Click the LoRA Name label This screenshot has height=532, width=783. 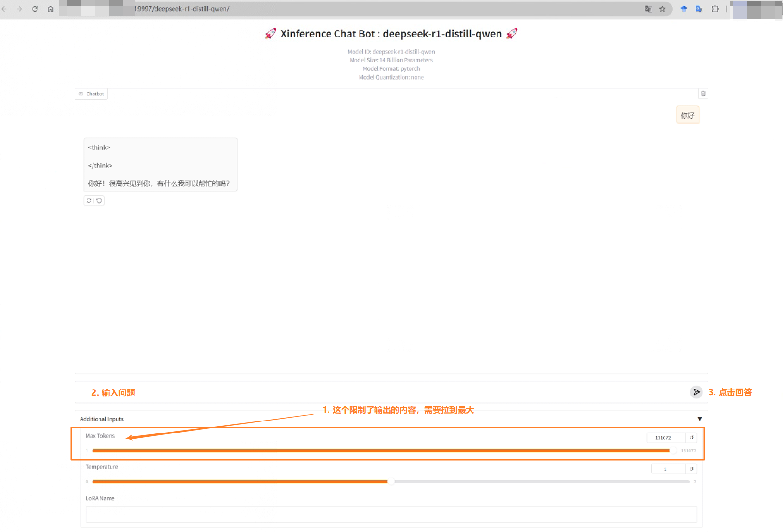point(100,498)
